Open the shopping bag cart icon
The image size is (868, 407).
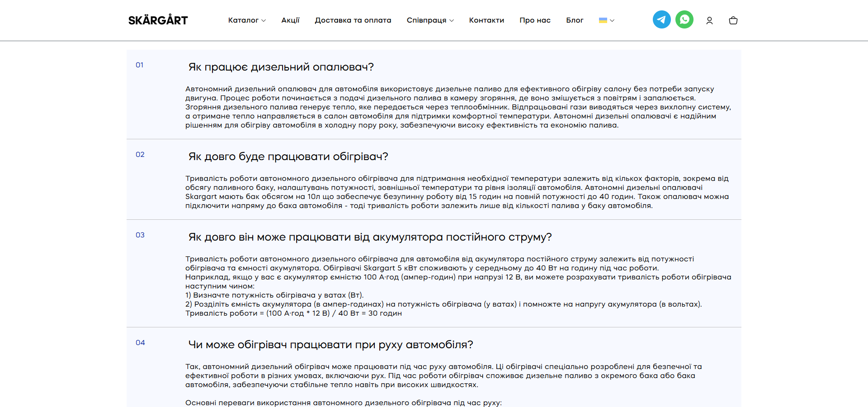coord(733,20)
